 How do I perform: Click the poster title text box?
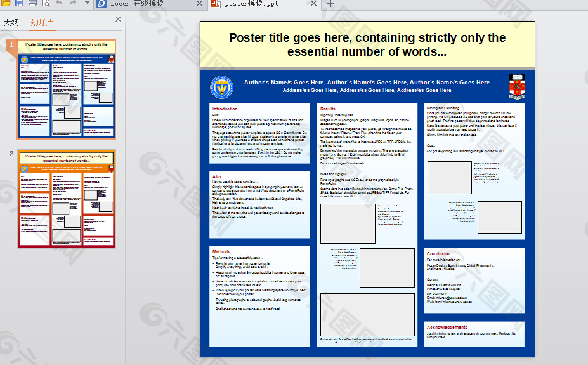click(367, 44)
